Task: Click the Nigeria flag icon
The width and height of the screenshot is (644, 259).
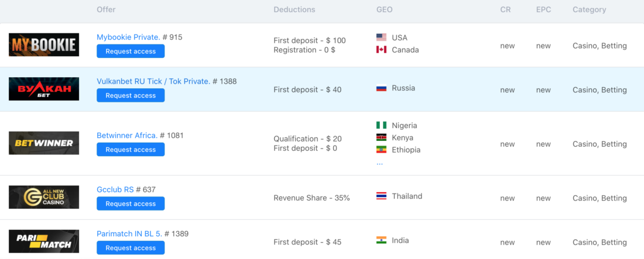Action: click(x=381, y=125)
